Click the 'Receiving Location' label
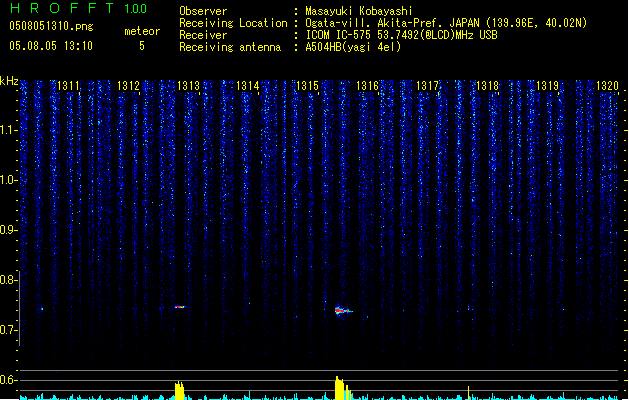This screenshot has width=629, height=400. (x=233, y=23)
